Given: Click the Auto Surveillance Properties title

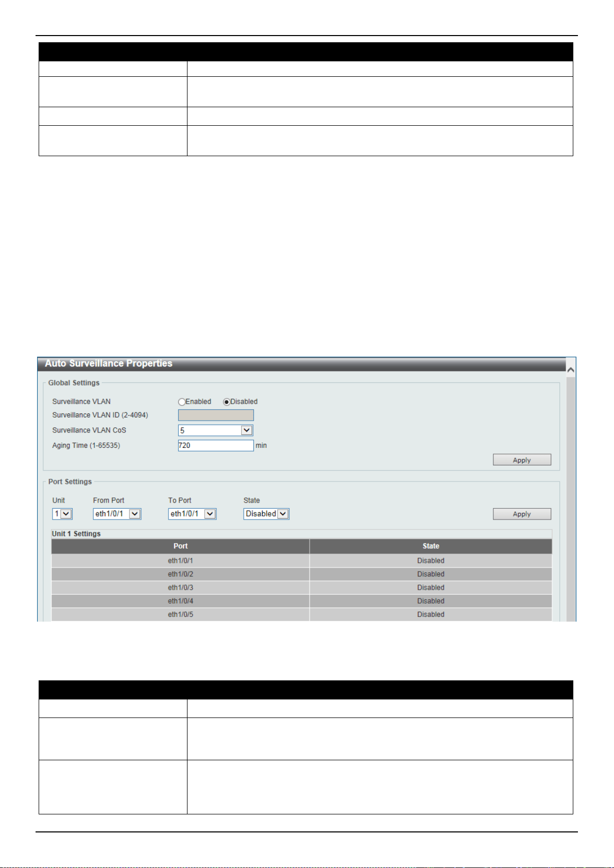Looking at the screenshot, I should pos(109,364).
